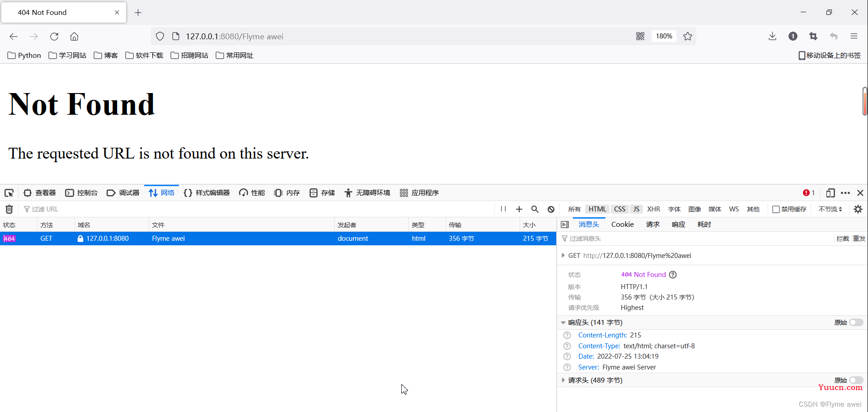Enable the 禁用缓存 checkbox
Viewport: 868px width, 412px height.
click(x=776, y=209)
